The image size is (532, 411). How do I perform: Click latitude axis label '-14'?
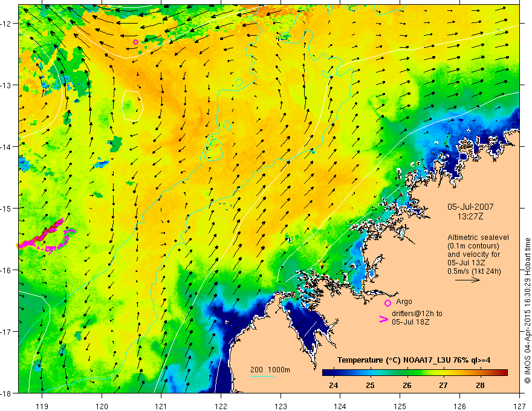tap(6, 147)
